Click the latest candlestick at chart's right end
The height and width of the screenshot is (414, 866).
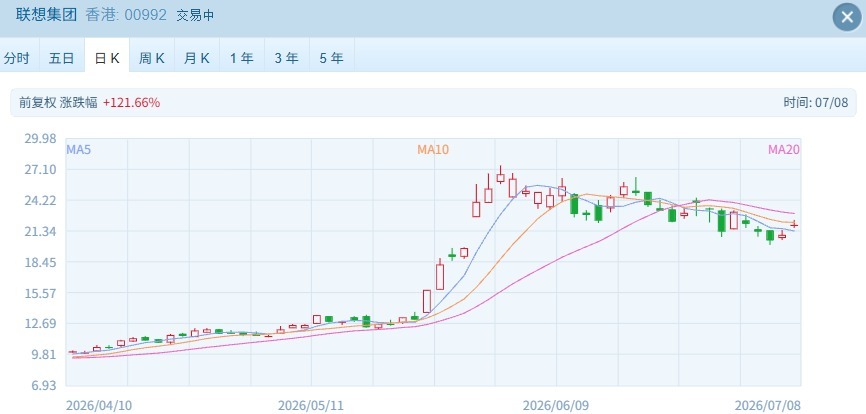pos(794,225)
